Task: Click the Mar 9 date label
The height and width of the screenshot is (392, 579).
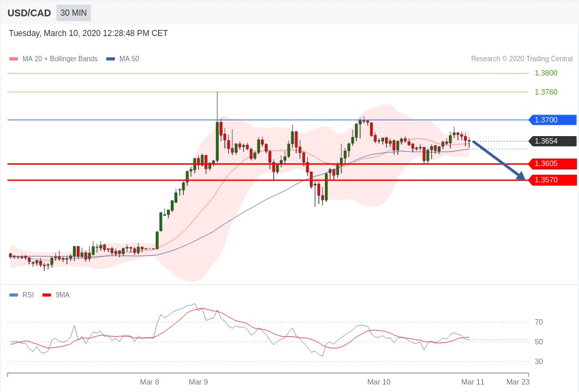Action: click(x=198, y=382)
